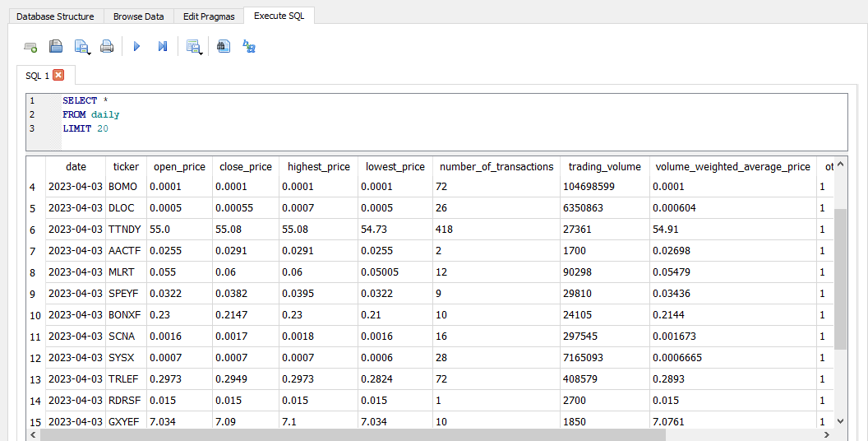
Task: Click the highest_price column header
Action: tap(318, 166)
